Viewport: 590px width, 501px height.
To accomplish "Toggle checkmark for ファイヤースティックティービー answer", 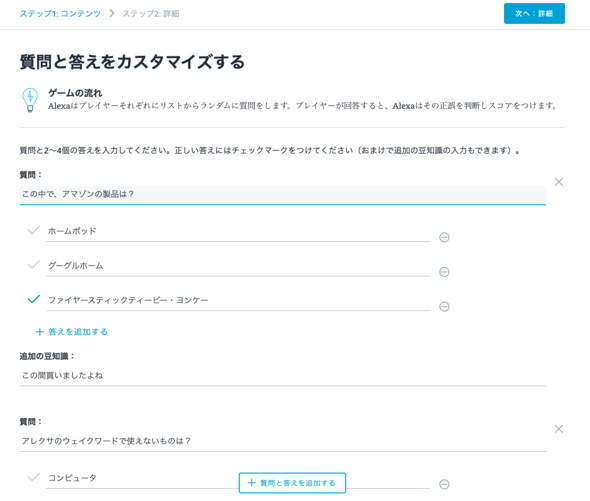I will coord(34,299).
